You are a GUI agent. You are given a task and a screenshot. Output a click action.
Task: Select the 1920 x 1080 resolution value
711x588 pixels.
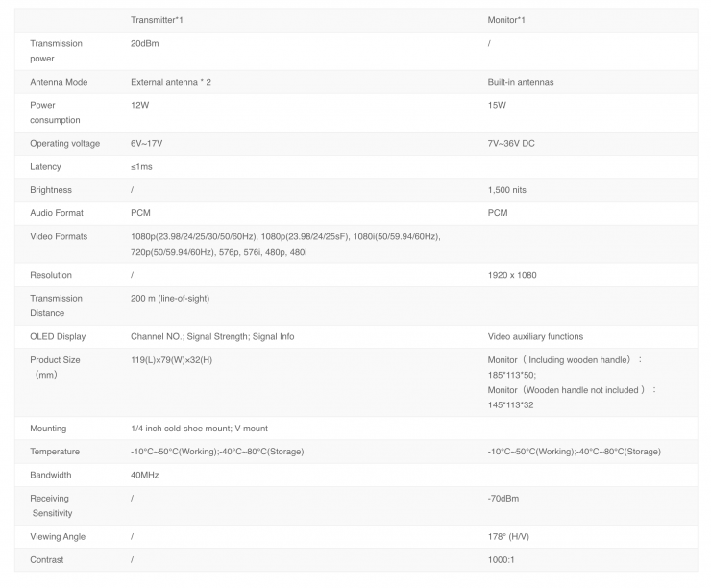click(x=512, y=275)
